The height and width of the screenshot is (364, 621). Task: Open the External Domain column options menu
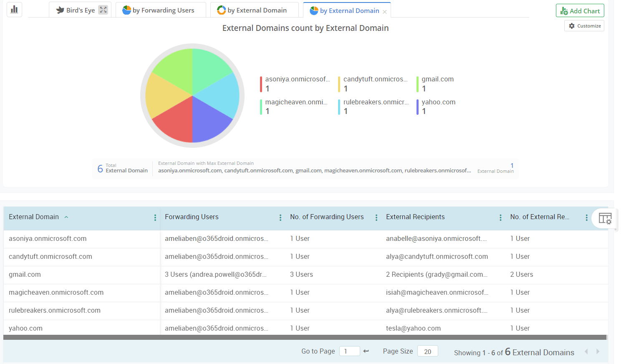pos(155,217)
